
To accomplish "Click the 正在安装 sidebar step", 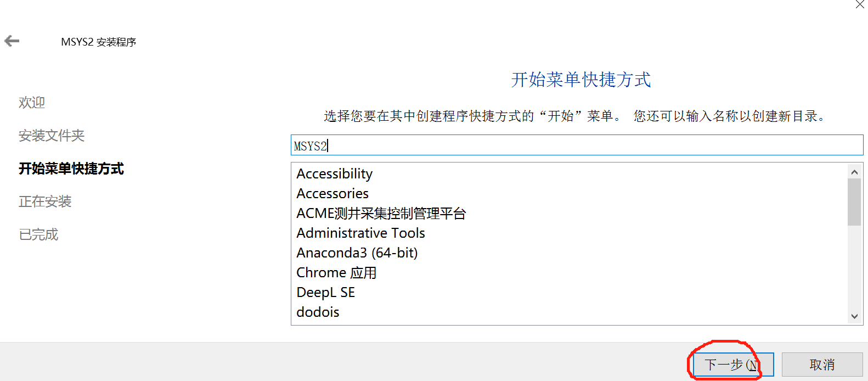I will tap(45, 201).
